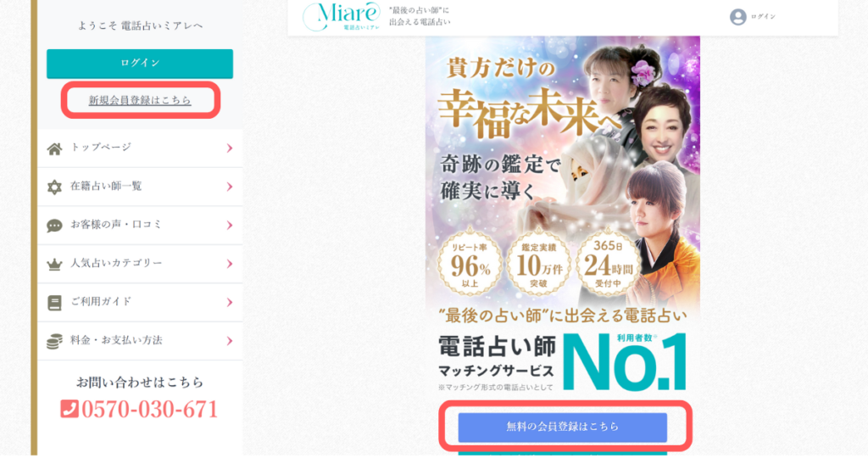This screenshot has height=464, width=868.
Task: Click the crown icon for 人気占いカテゴリー
Action: point(54,264)
